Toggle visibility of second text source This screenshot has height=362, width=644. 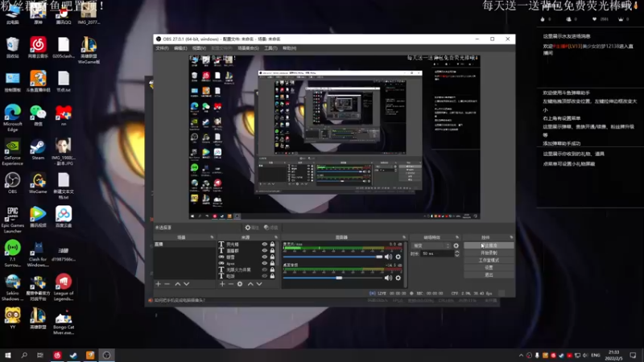[265, 250]
